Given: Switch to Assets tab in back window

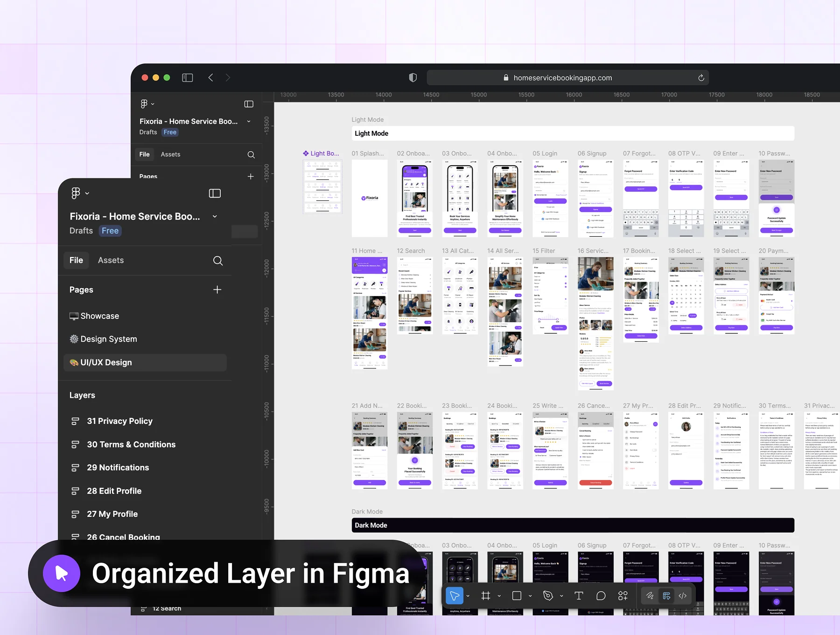Looking at the screenshot, I should [170, 155].
